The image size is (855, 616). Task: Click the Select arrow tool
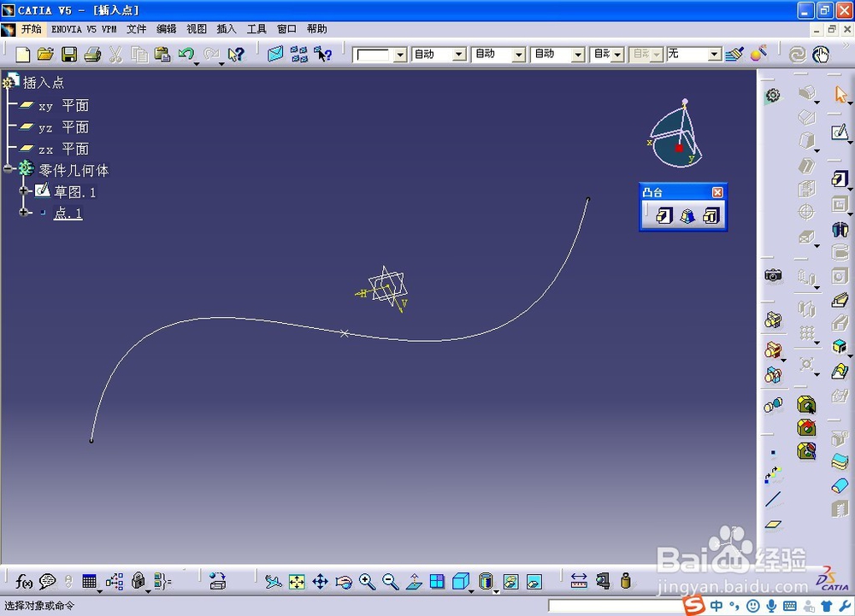(840, 94)
